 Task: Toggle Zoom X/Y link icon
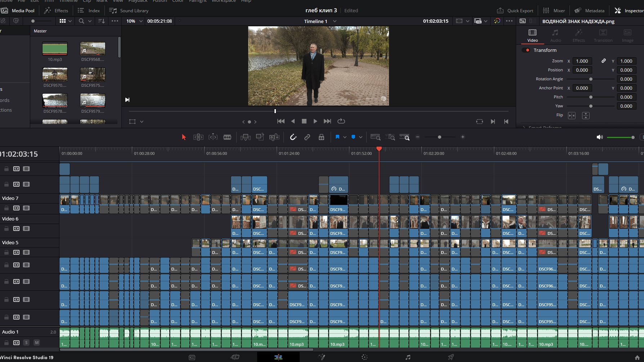(603, 61)
